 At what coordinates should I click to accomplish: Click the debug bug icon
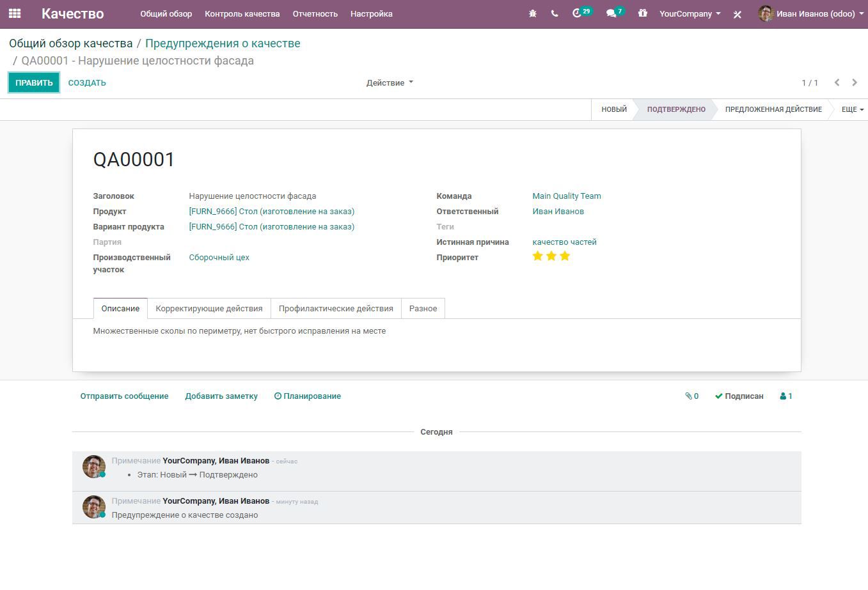tap(533, 13)
